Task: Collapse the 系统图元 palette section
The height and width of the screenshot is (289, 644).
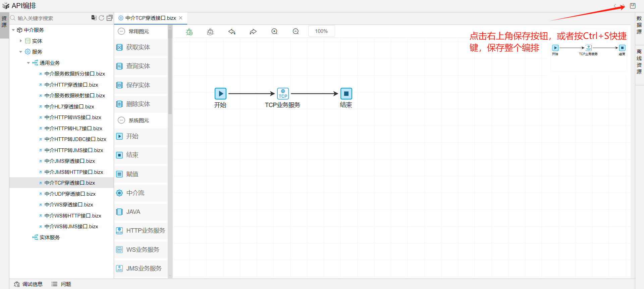Action: pos(121,120)
